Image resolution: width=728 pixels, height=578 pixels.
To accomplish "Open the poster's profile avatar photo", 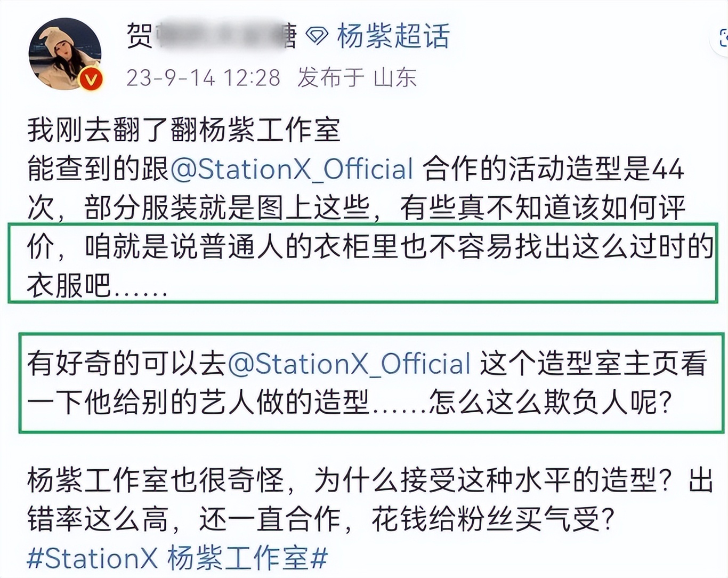I will point(64,52).
